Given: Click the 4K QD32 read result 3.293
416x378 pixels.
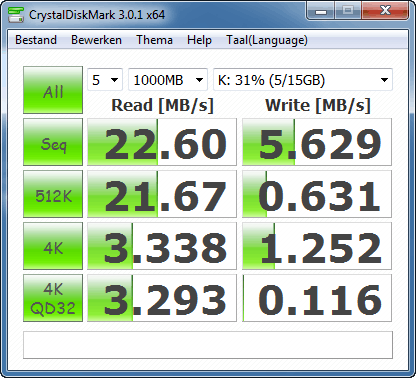Looking at the screenshot, I should (x=162, y=298).
